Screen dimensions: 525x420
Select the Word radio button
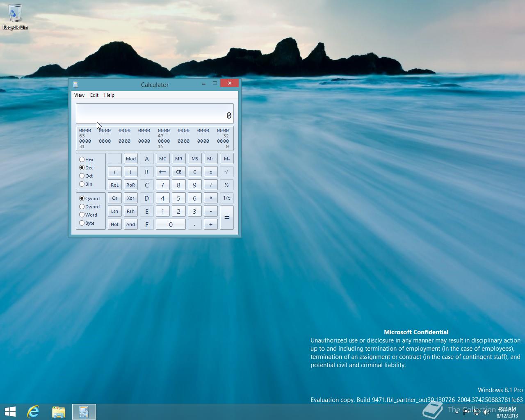pos(88,215)
